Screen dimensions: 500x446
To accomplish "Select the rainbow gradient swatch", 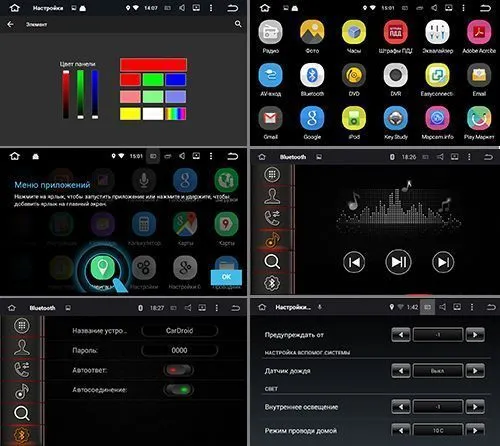I will tap(176, 114).
